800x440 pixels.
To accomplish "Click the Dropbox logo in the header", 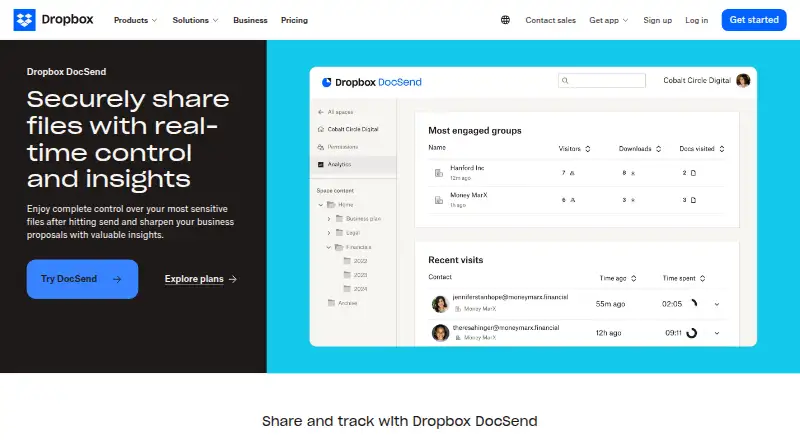I will (54, 20).
